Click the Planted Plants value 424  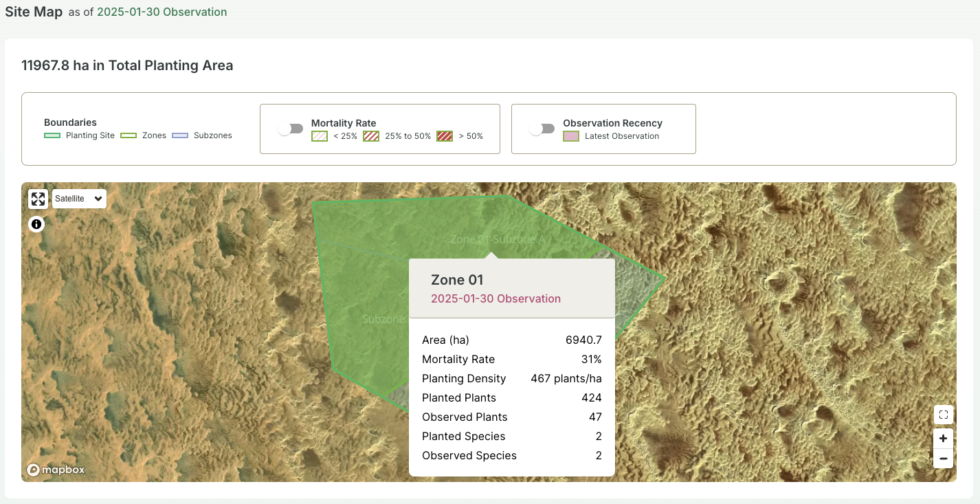pyautogui.click(x=592, y=398)
